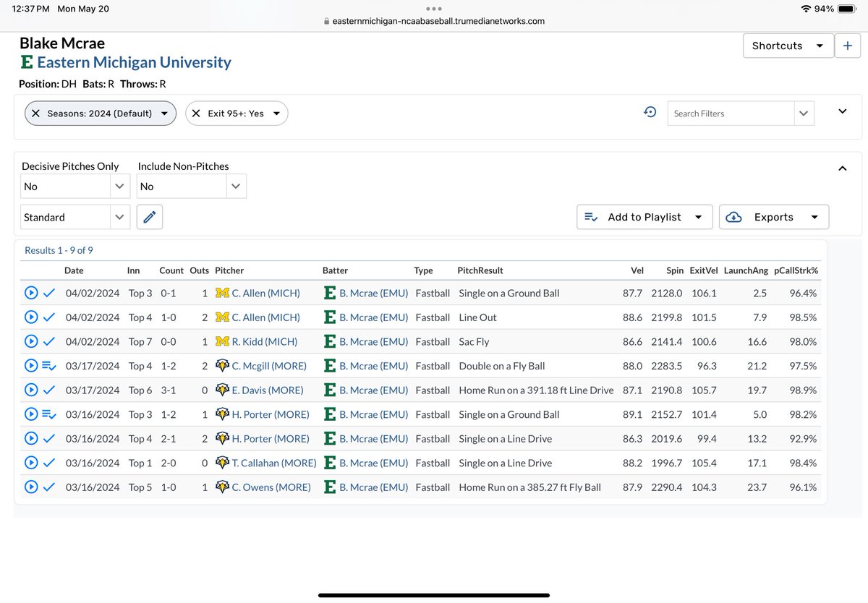Toggle checkmark on R. Kidd Sac Fly row

click(49, 341)
